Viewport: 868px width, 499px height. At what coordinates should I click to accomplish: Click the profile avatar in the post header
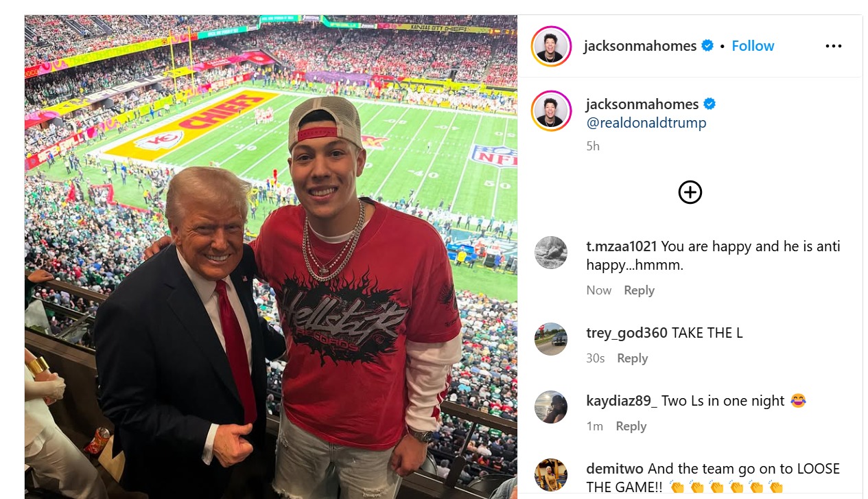551,47
